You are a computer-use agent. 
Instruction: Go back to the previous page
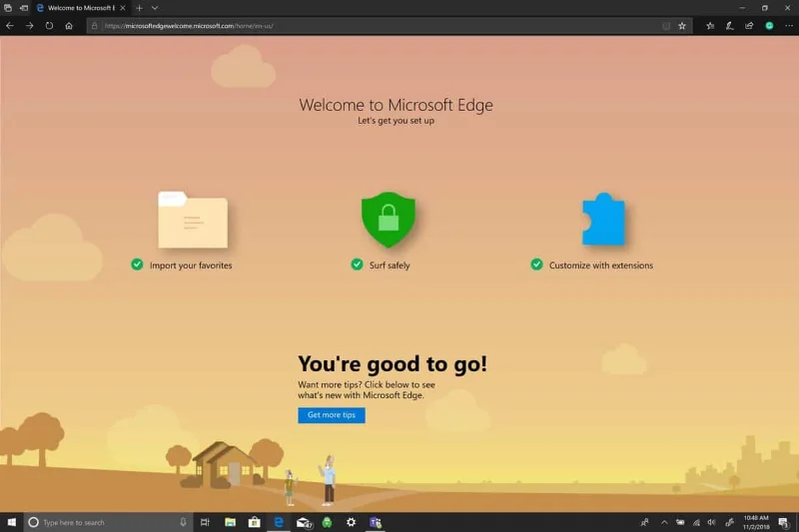click(x=10, y=26)
